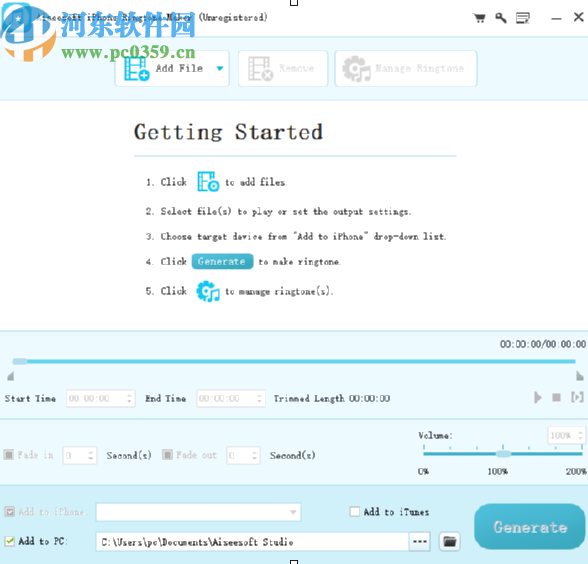Image resolution: width=588 pixels, height=564 pixels.
Task: Play the trimmed segment only
Action: pyautogui.click(x=577, y=397)
